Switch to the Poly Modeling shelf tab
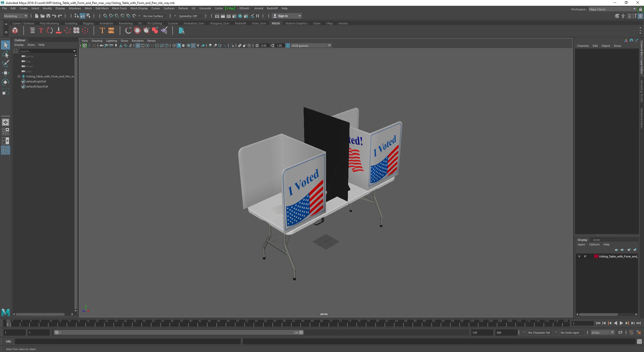 [49, 23]
